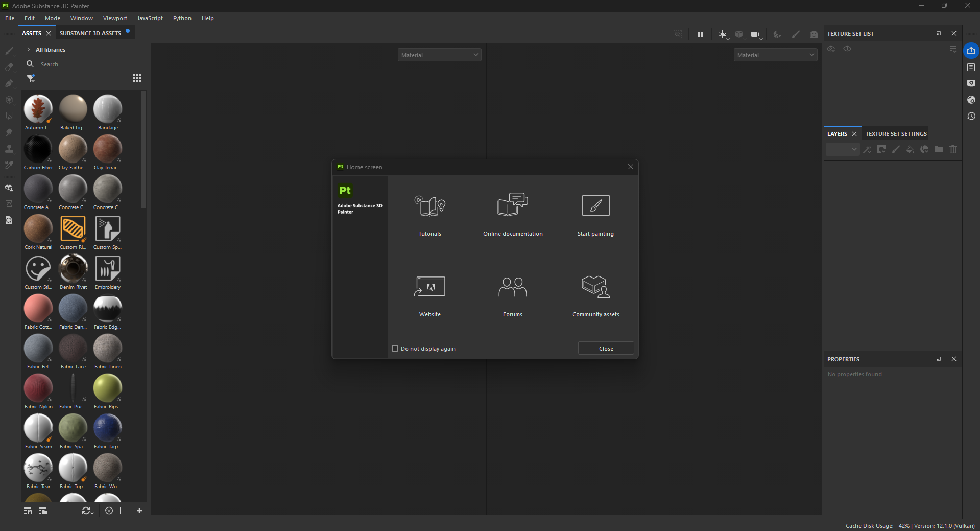Open the Viewport menu
This screenshot has width=980, height=531.
115,18
